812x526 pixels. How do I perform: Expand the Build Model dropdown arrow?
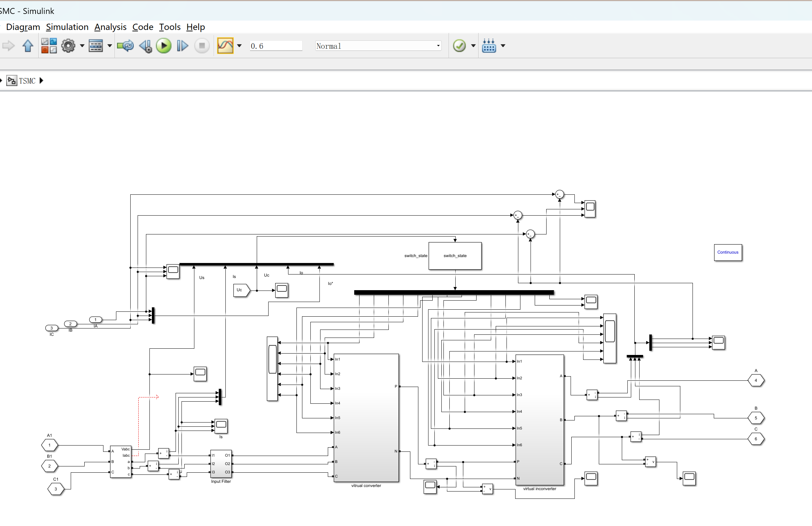coord(503,46)
